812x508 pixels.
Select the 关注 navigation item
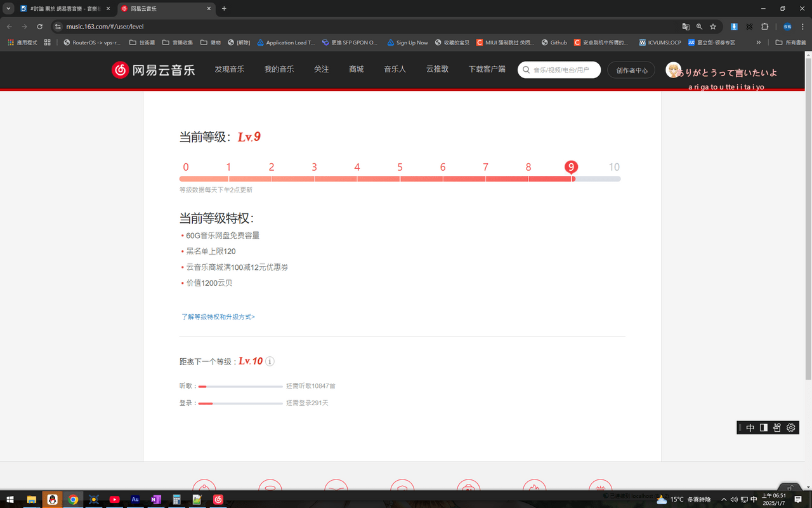(322, 69)
